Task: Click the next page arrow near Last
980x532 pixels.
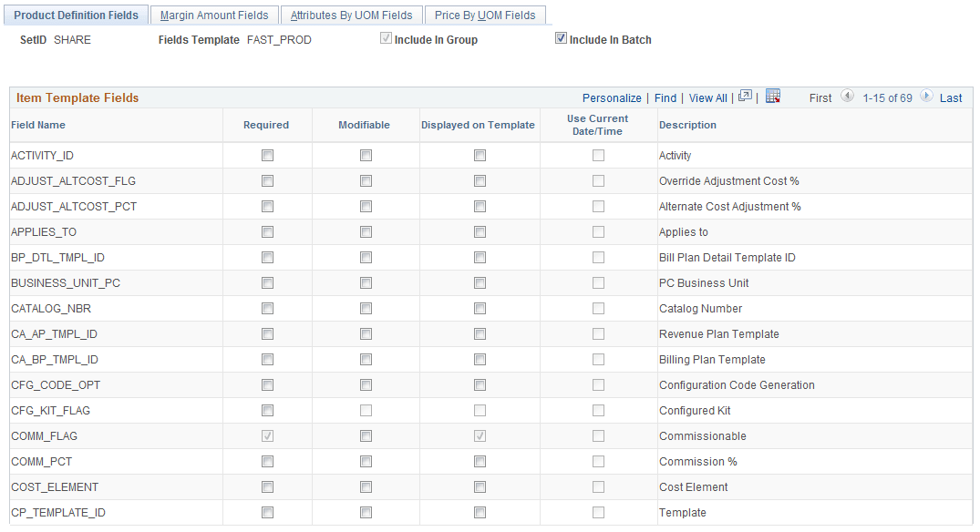Action: click(x=924, y=97)
